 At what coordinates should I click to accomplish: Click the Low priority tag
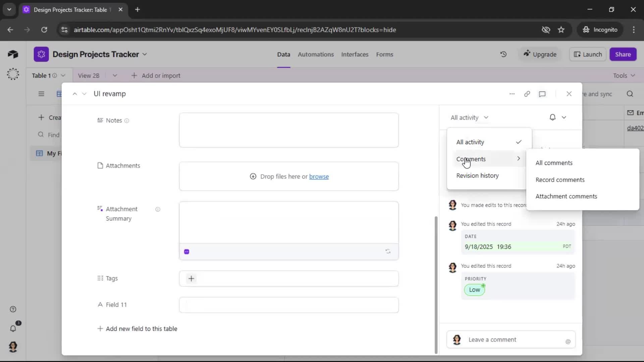(x=474, y=290)
